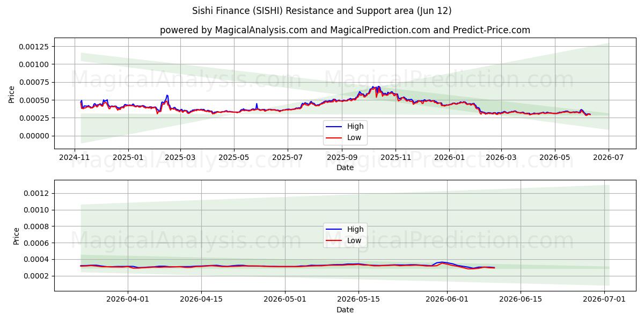Click the '2026-04-15' x-axis label on bottom chart

pyautogui.click(x=201, y=300)
